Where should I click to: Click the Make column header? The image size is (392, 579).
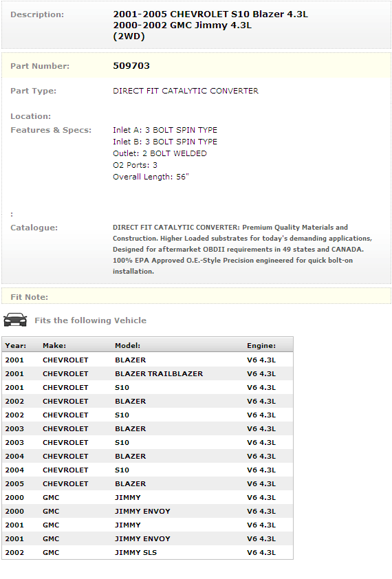(54, 346)
